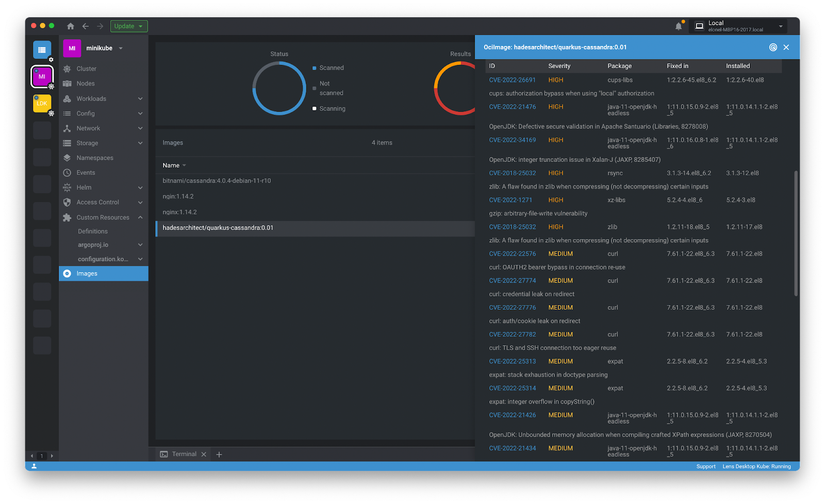Open the Update dropdown button
The width and height of the screenshot is (825, 504).
click(129, 26)
